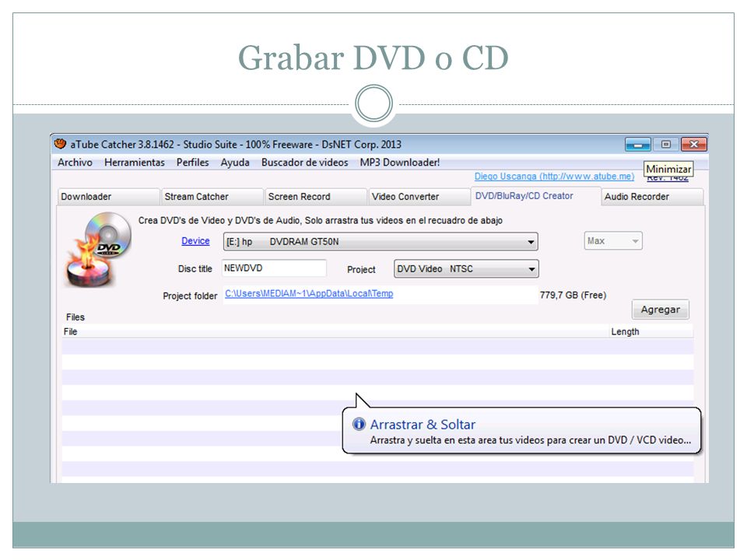Open the Project folder Temp path link
Screen dimensions: 747x560
click(309, 294)
